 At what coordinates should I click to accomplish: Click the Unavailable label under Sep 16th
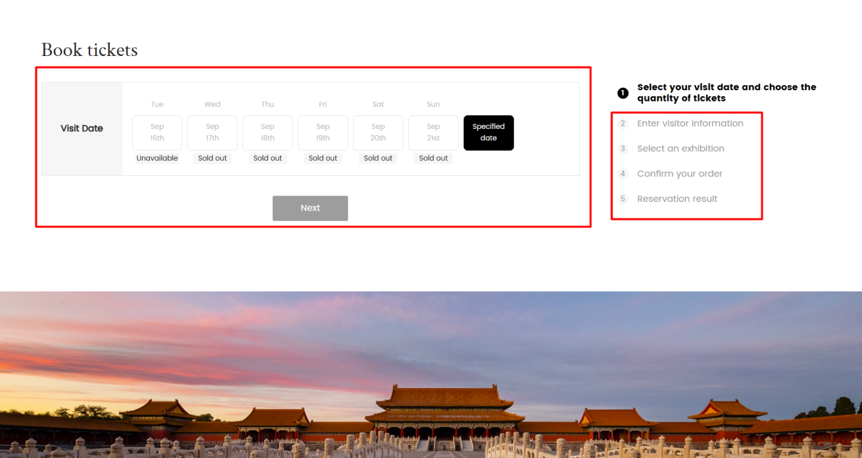157,158
